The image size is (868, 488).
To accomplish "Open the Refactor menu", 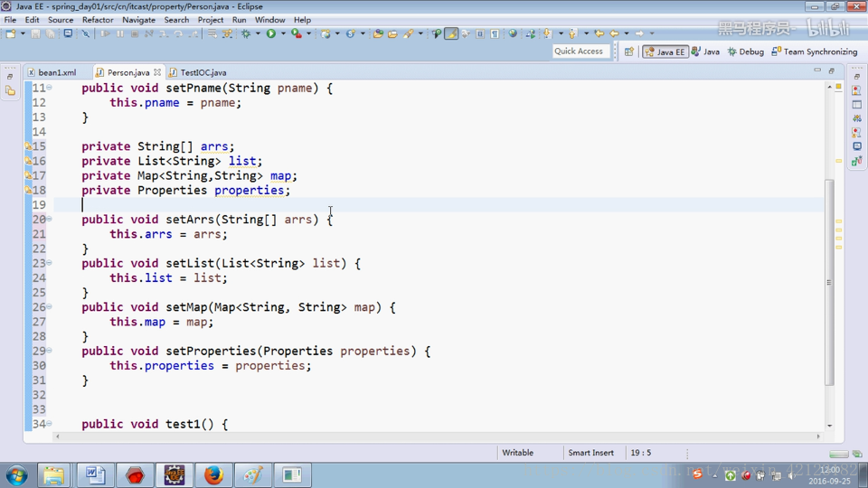I will click(x=98, y=20).
